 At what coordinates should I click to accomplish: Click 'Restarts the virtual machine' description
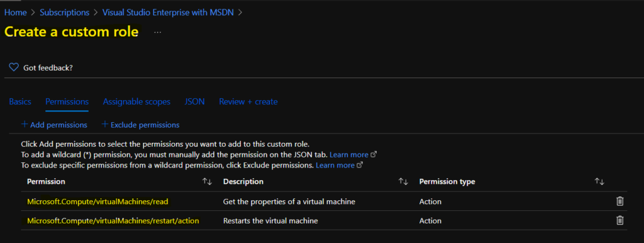point(270,221)
